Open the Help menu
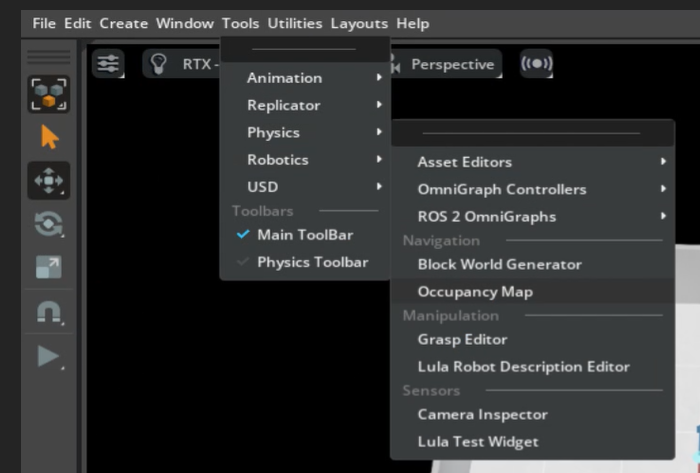This screenshot has height=473, width=700. point(413,23)
